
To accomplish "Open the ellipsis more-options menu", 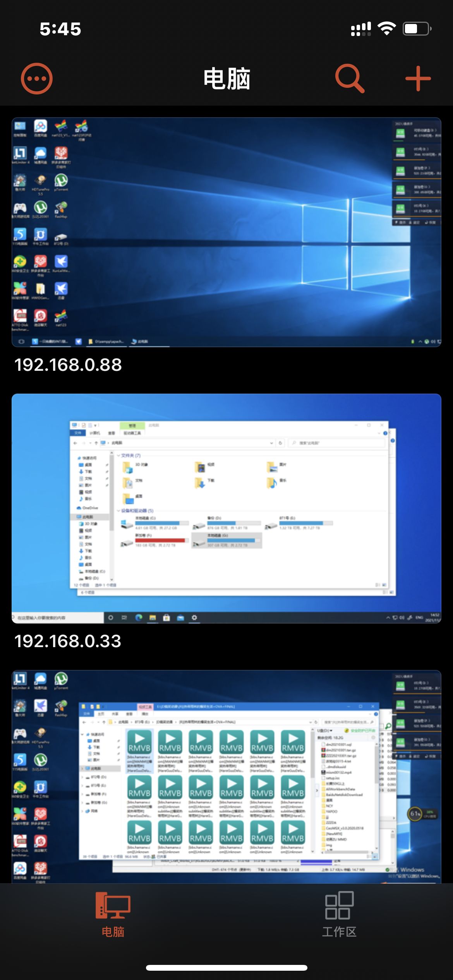I will tap(37, 79).
